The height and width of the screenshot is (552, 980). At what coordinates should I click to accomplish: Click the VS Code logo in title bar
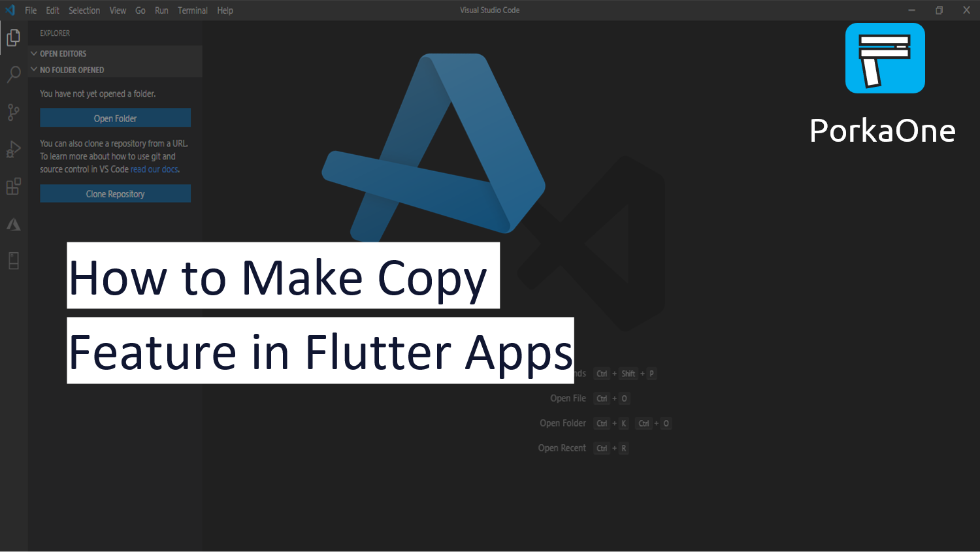[10, 10]
